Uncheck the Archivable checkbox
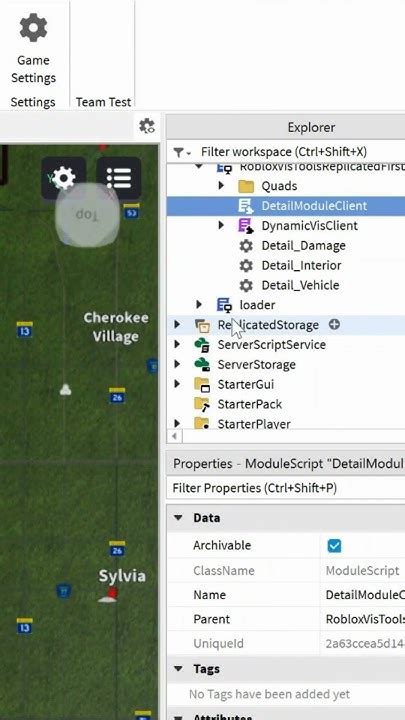The width and height of the screenshot is (405, 720). (334, 546)
